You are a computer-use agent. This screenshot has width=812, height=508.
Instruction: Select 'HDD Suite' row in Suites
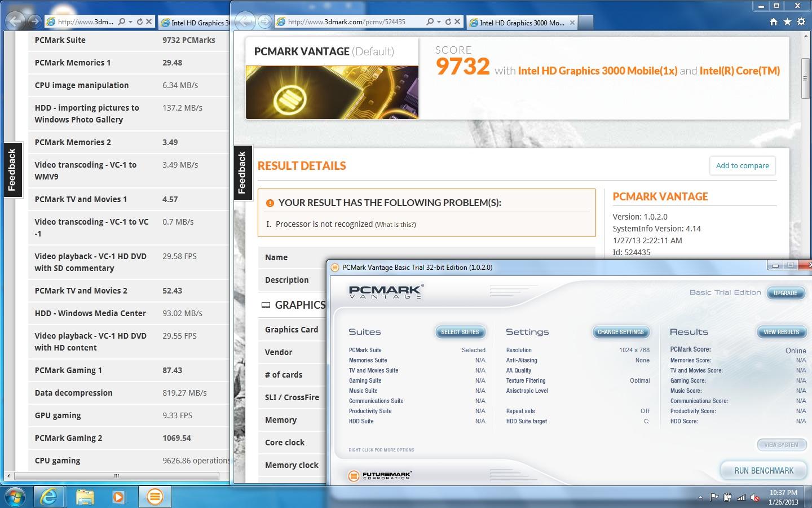point(417,421)
